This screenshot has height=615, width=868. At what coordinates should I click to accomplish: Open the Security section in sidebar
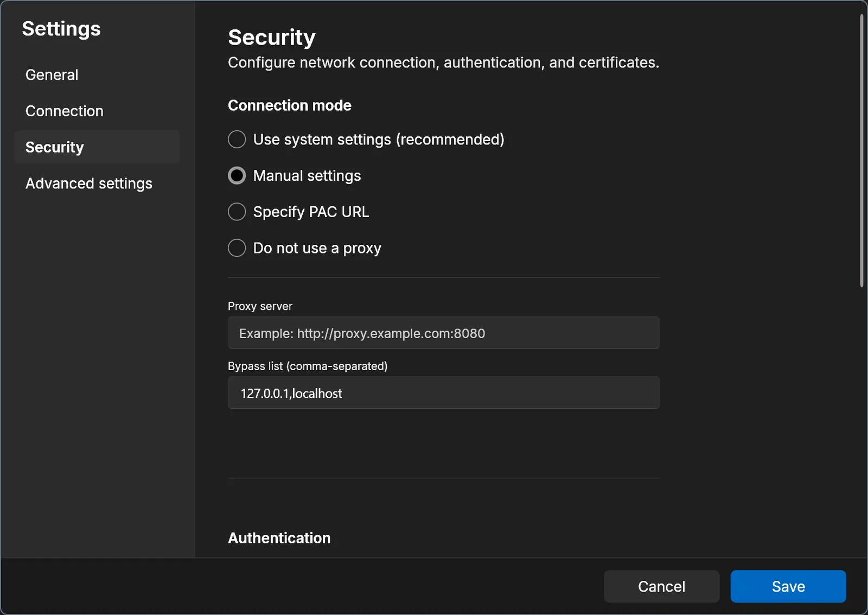coord(97,147)
